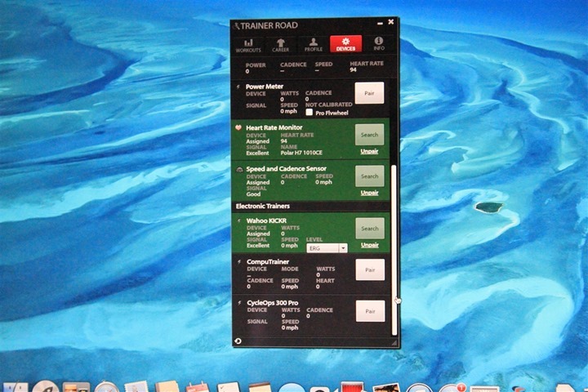Click the Heart Rate Monitor heading
The width and height of the screenshot is (588, 392).
click(274, 127)
